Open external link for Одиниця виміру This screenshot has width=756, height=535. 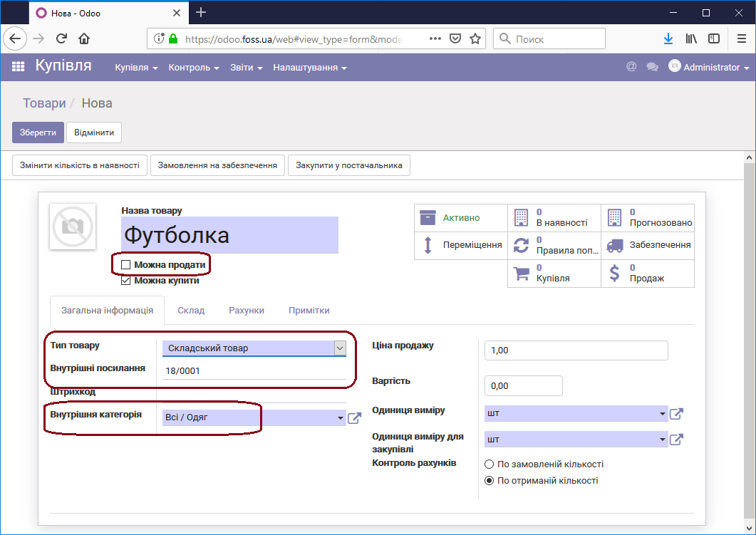click(x=676, y=414)
